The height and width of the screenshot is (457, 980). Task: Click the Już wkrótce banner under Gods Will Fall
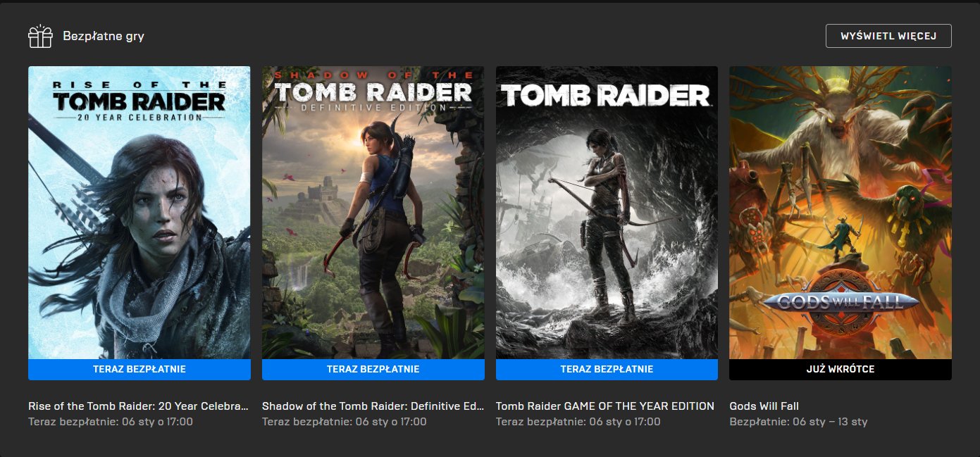coord(841,370)
